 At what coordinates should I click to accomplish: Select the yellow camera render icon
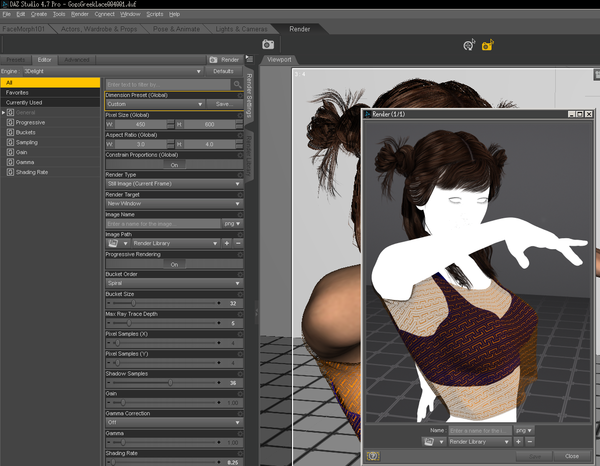(488, 45)
